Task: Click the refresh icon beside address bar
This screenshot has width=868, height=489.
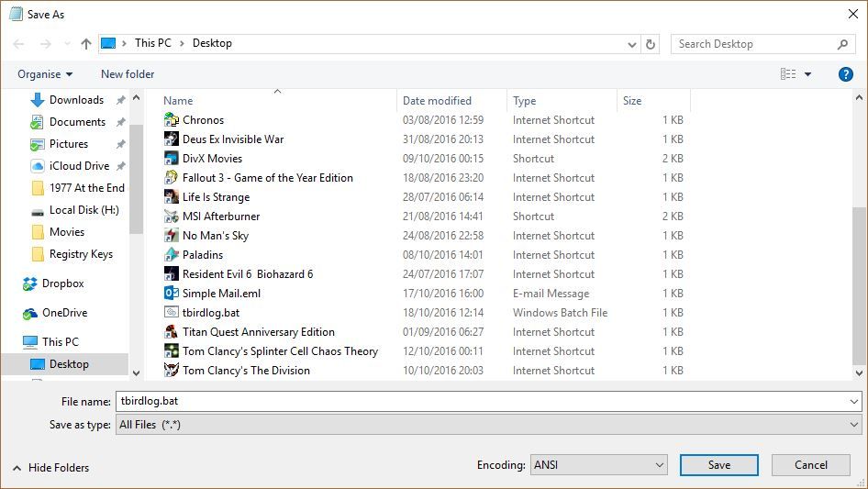Action: coord(651,44)
